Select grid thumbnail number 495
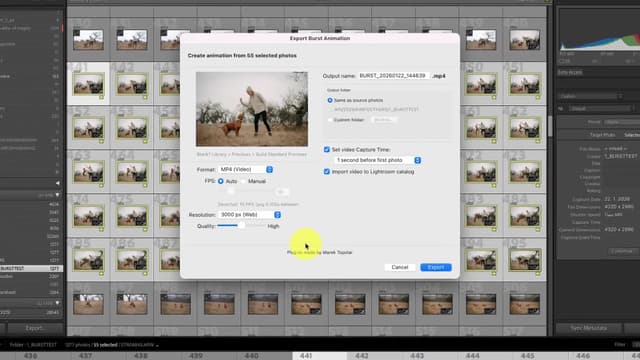 524,260
